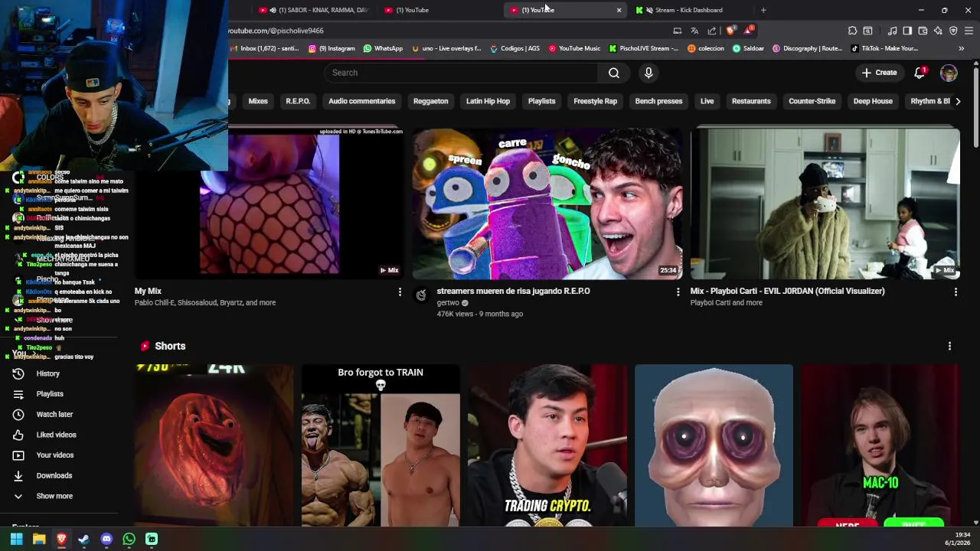
Task: Open the TRADING CRYPTO short
Action: [x=547, y=445]
